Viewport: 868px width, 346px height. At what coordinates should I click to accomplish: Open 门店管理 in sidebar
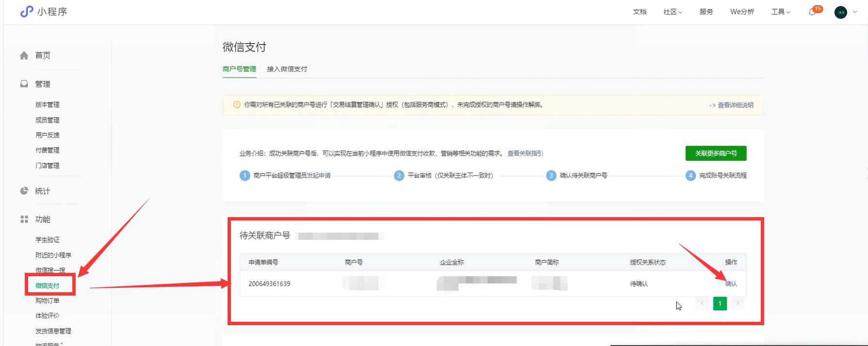pyautogui.click(x=47, y=165)
